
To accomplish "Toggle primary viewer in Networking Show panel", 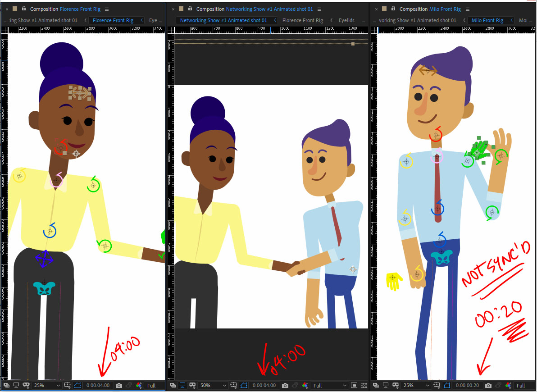I will pos(182,385).
